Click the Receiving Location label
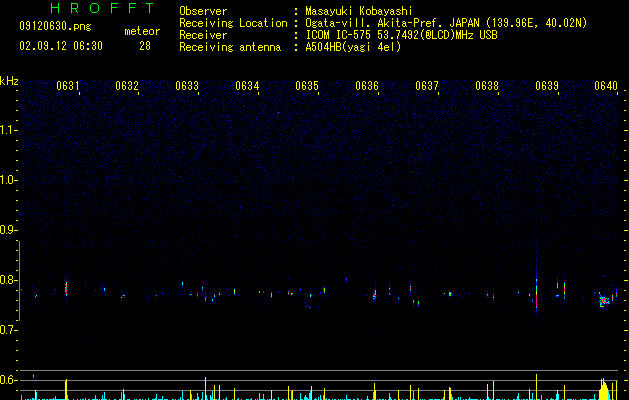Image resolution: width=629 pixels, height=400 pixels. tap(233, 23)
